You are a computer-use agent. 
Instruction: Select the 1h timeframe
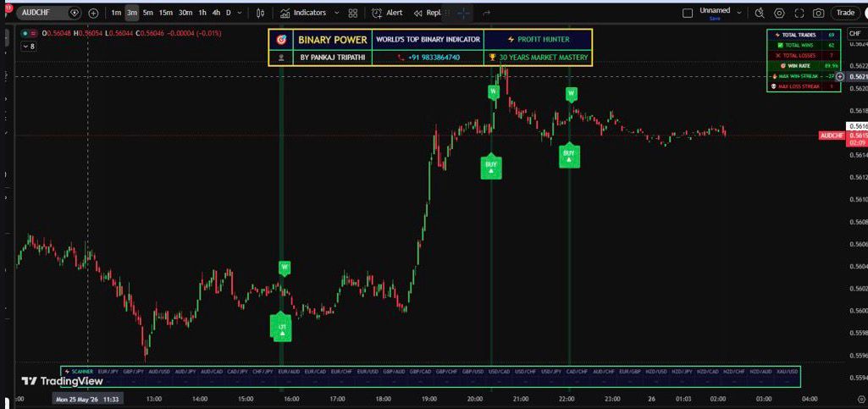pos(202,13)
